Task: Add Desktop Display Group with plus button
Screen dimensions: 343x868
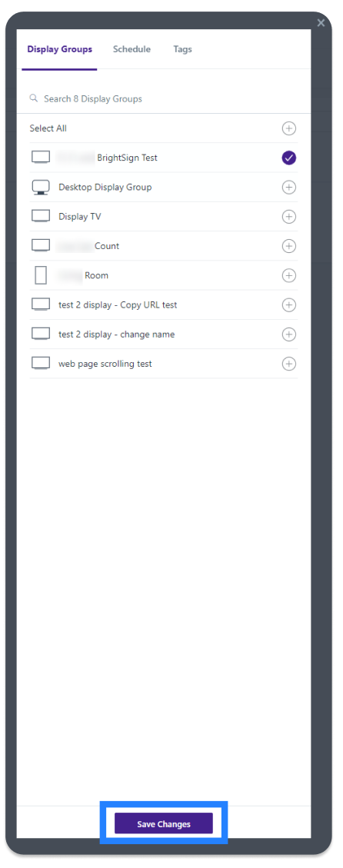Action: click(288, 187)
